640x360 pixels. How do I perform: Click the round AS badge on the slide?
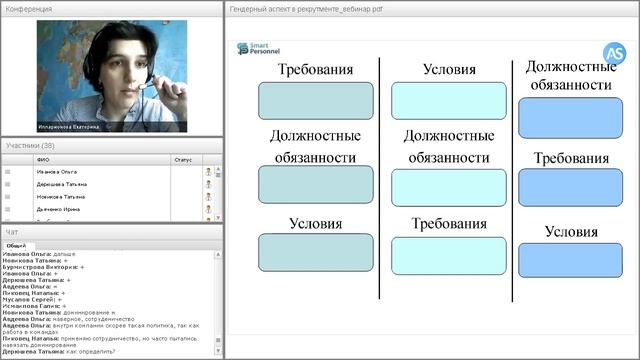pos(614,53)
